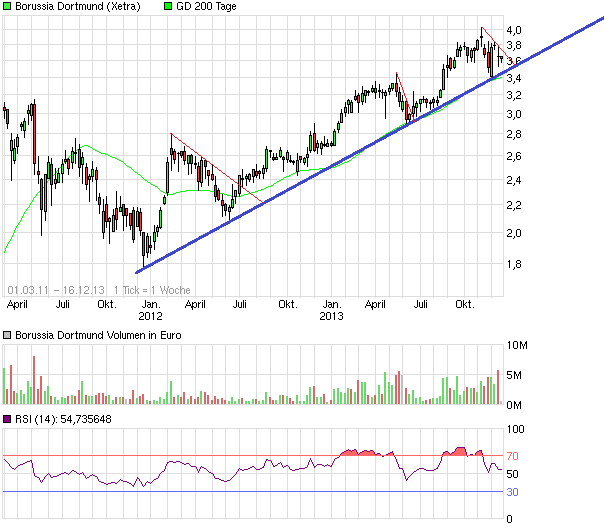Click the '1,8' price axis value
604x527 pixels.
(x=514, y=264)
